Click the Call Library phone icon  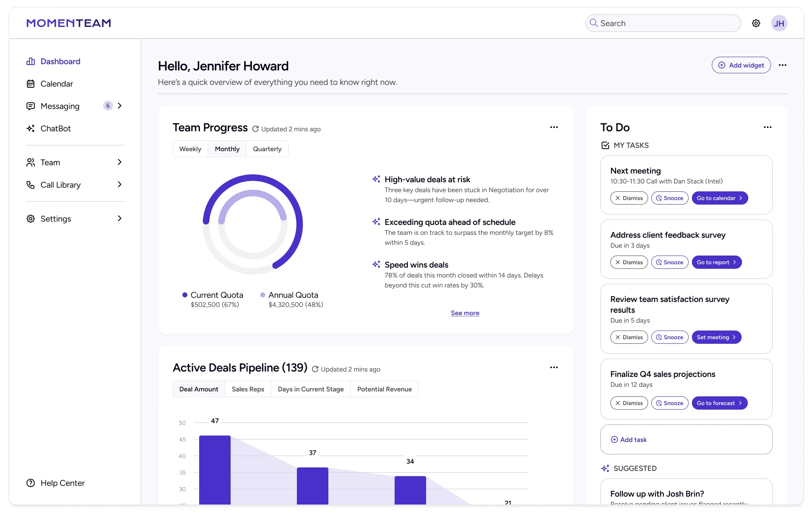pyautogui.click(x=31, y=185)
